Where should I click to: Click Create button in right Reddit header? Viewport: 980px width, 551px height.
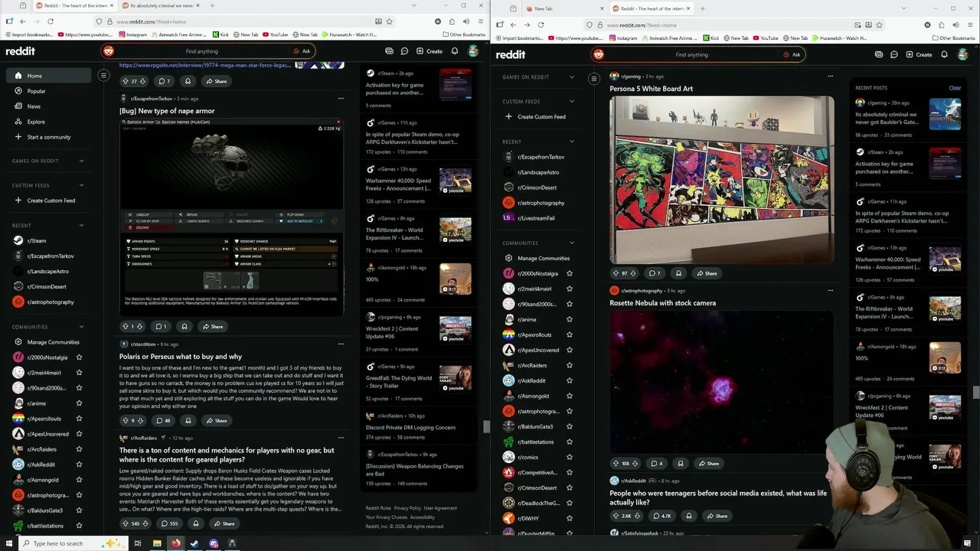[919, 54]
